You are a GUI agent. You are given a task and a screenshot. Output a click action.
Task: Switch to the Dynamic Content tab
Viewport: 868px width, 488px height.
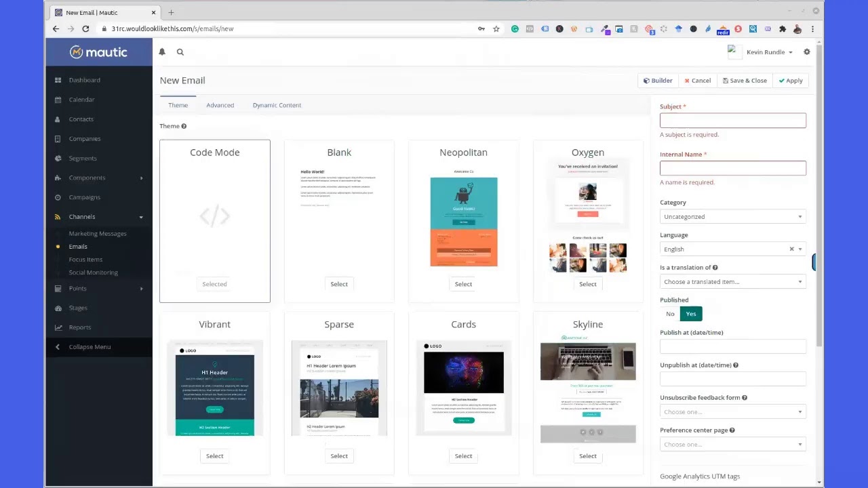coord(277,105)
